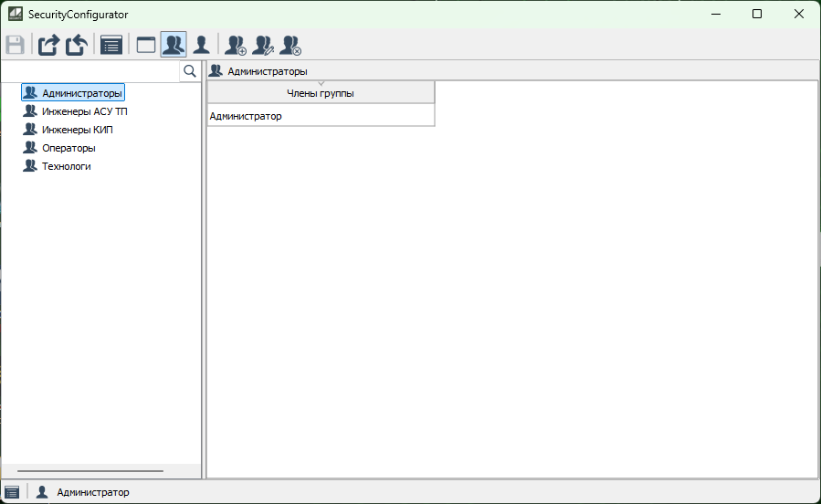The image size is (821, 504).
Task: Select the Инженеры АСУ ТП group
Action: click(84, 111)
